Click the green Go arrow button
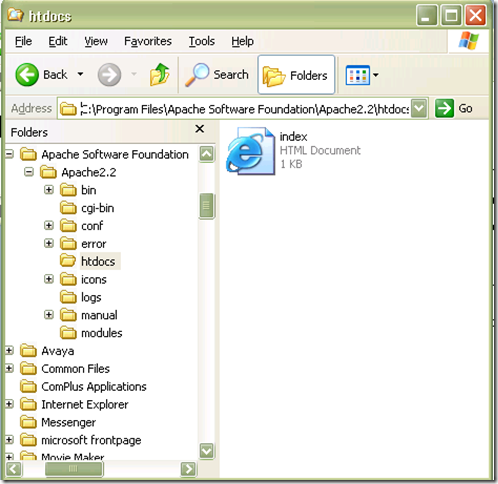The height and width of the screenshot is (484, 498). (x=444, y=108)
